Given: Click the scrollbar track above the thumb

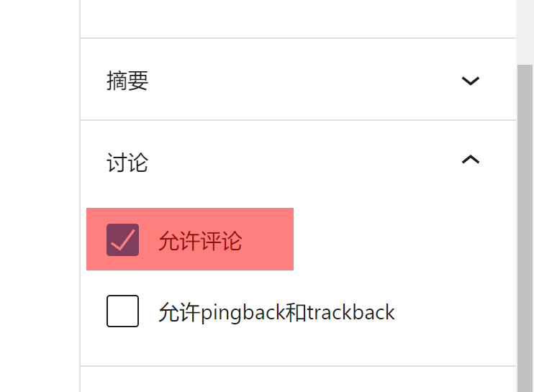Looking at the screenshot, I should tap(525, 29).
